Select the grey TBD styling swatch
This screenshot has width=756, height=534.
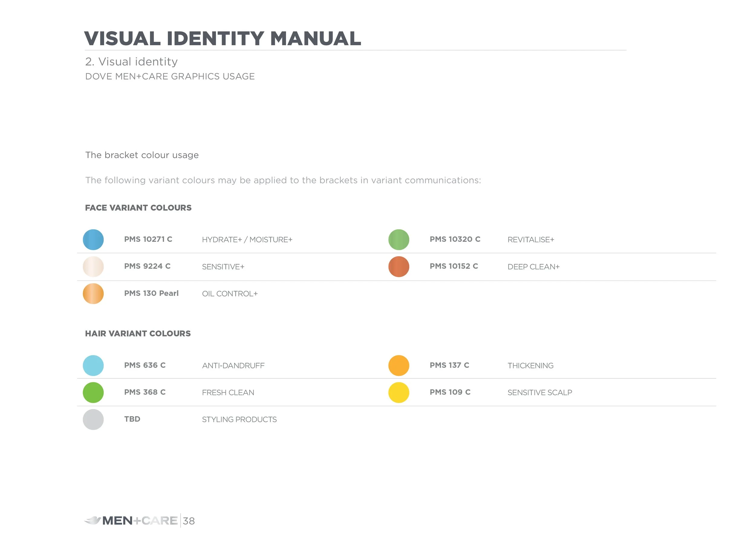pyautogui.click(x=93, y=419)
